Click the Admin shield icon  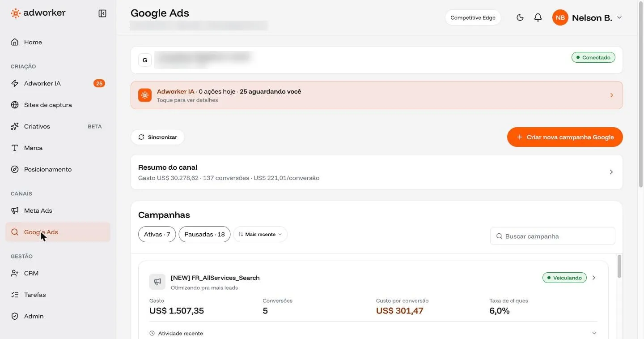(15, 316)
